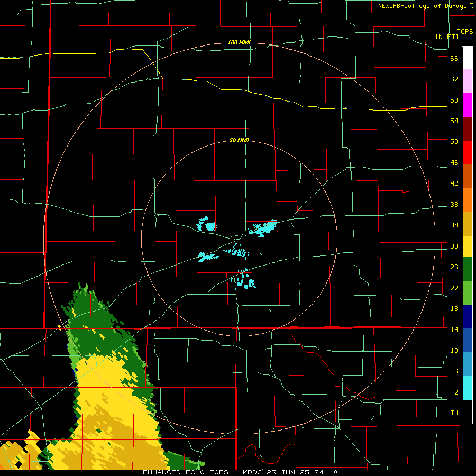476x476 pixels.
Task: Click the 10 legend scale value
Action: pyautogui.click(x=454, y=351)
